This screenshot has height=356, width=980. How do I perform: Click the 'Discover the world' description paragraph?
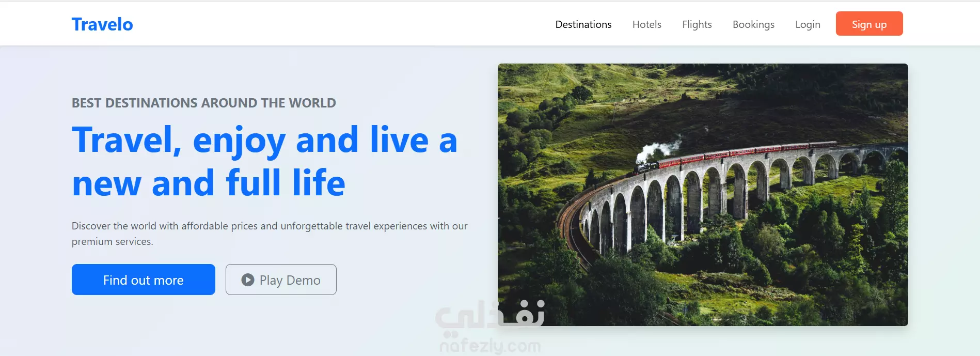click(x=270, y=234)
